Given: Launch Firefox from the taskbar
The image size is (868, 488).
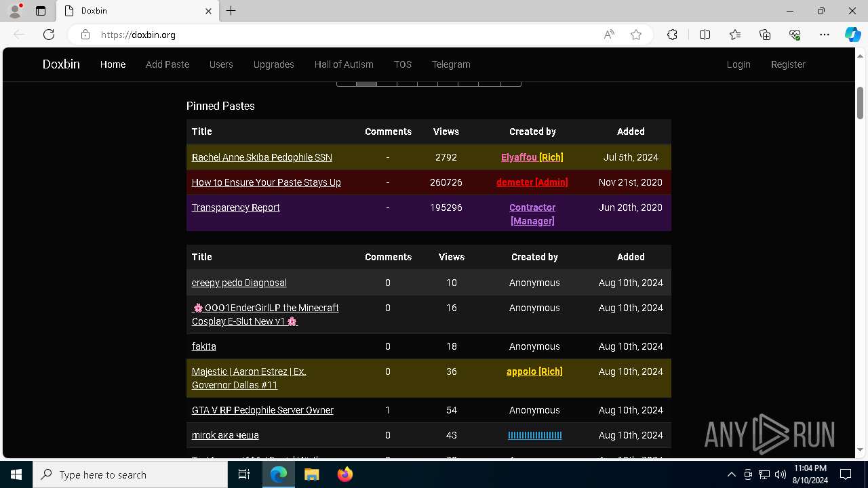Looking at the screenshot, I should (x=344, y=474).
